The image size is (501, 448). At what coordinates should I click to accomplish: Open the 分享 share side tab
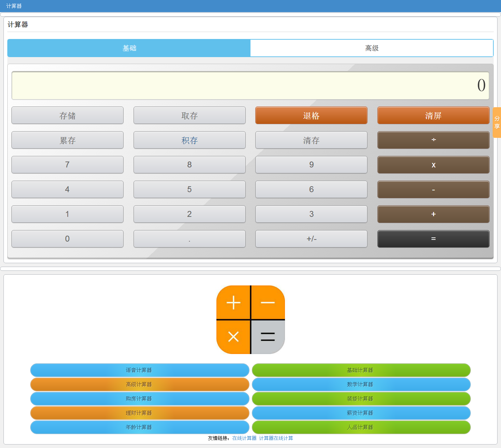click(x=497, y=123)
